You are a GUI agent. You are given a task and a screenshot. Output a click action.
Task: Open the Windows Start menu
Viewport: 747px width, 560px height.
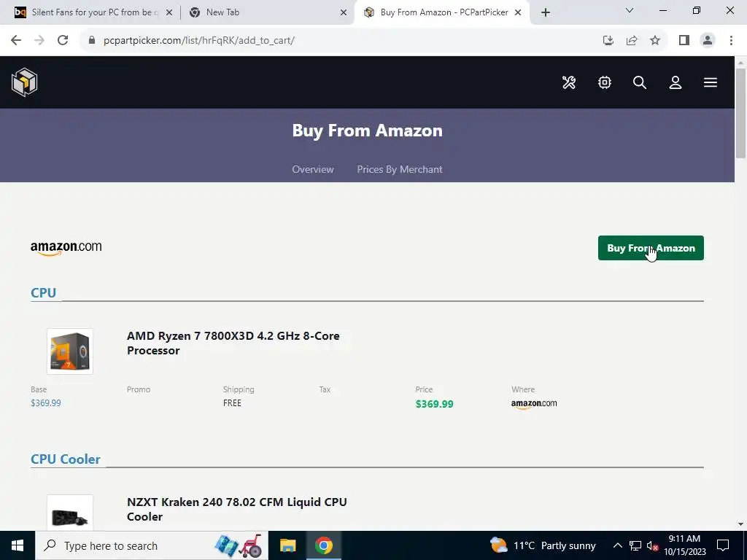coord(18,545)
